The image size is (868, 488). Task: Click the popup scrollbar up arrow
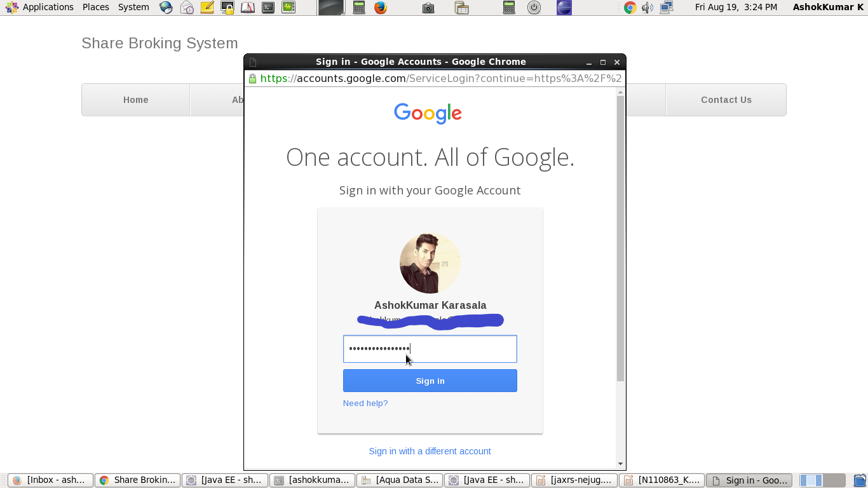click(x=621, y=92)
